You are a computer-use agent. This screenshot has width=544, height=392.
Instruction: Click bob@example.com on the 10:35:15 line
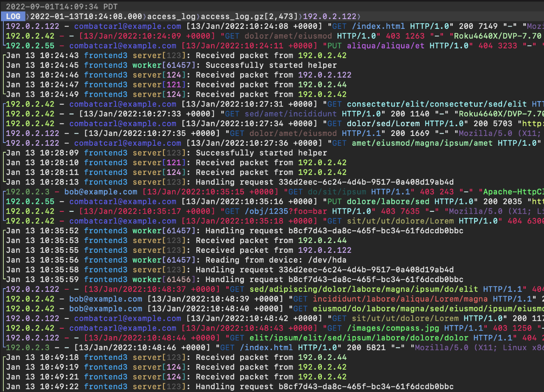[x=101, y=191]
